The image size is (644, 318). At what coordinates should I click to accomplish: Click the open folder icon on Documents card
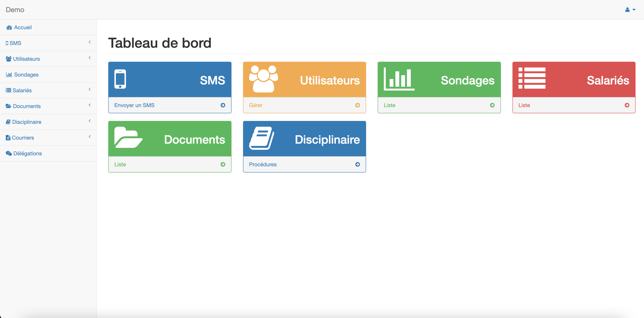coord(128,137)
